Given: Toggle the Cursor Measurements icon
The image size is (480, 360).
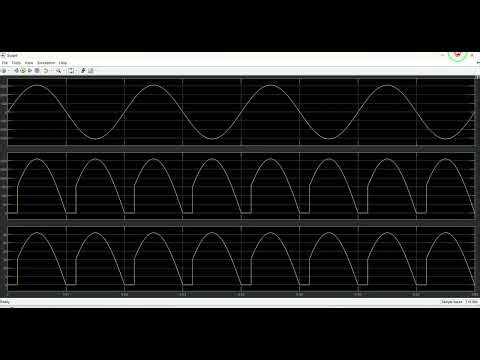Looking at the screenshot, I should [91, 70].
